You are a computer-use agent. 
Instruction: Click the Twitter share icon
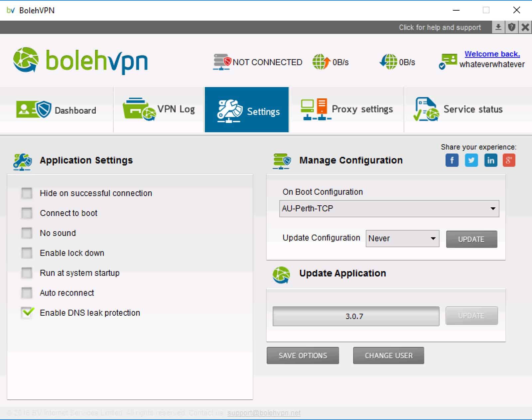[x=471, y=160]
